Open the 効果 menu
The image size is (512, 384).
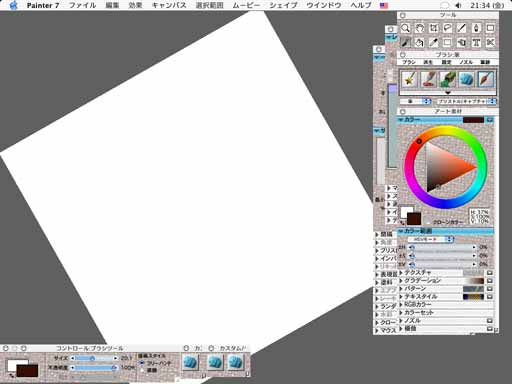coord(135,5)
